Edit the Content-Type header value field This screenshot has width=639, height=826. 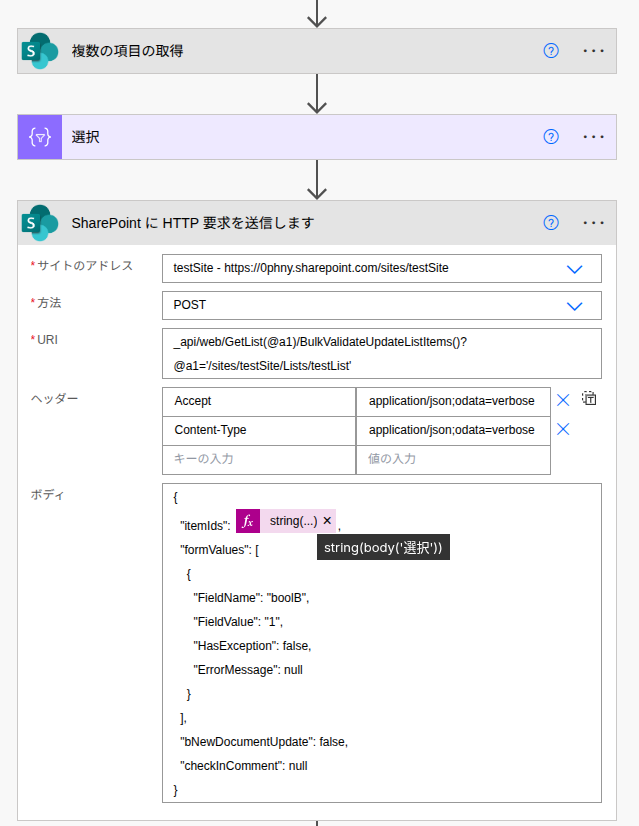pyautogui.click(x=453, y=430)
